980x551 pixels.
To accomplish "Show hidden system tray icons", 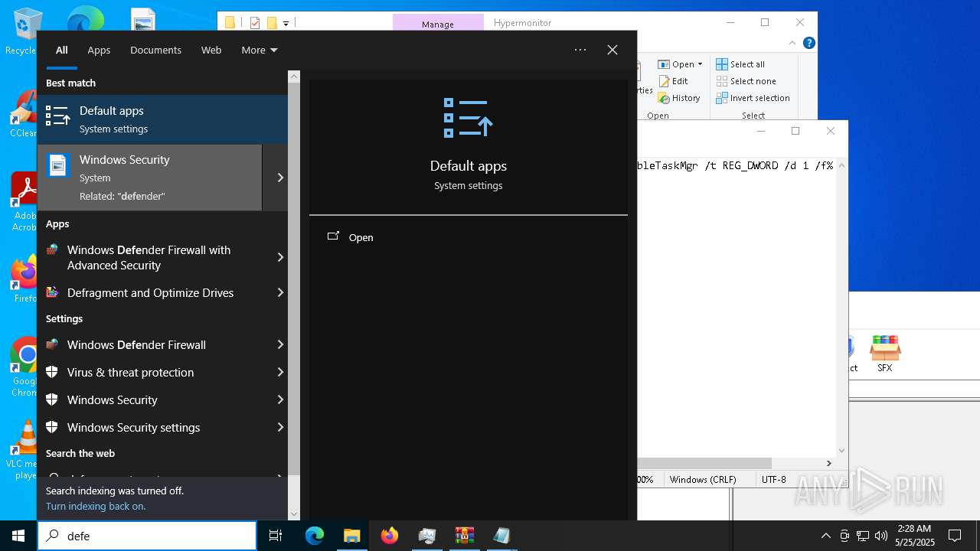I will coord(825,536).
